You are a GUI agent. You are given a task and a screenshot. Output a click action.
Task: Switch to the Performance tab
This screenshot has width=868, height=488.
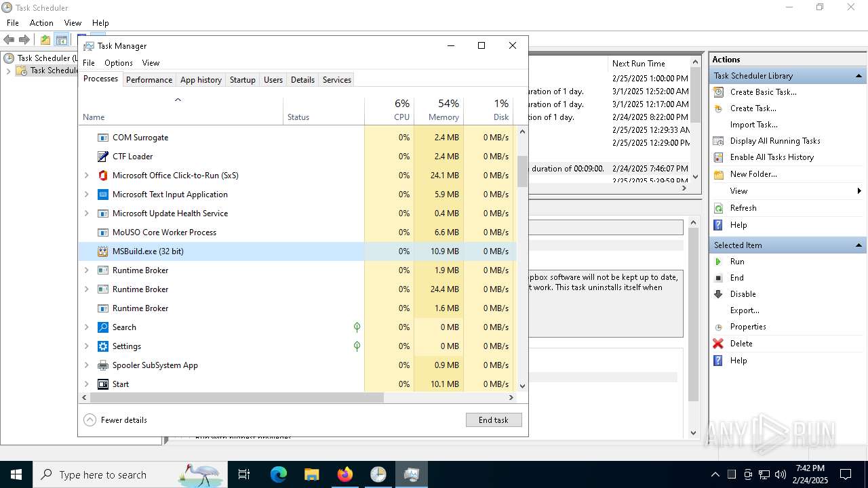(x=149, y=80)
